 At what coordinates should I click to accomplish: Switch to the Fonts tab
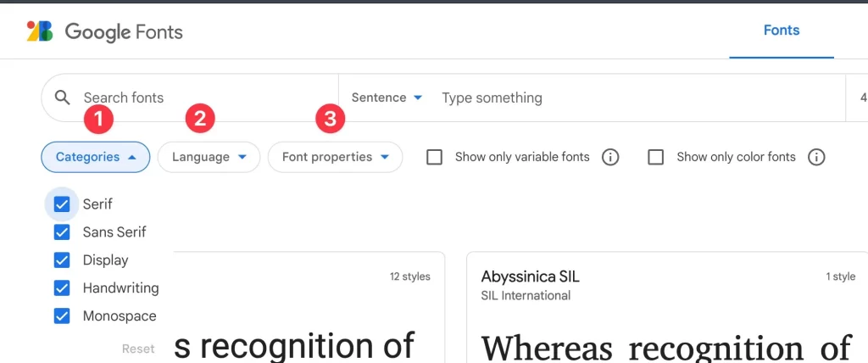781,30
